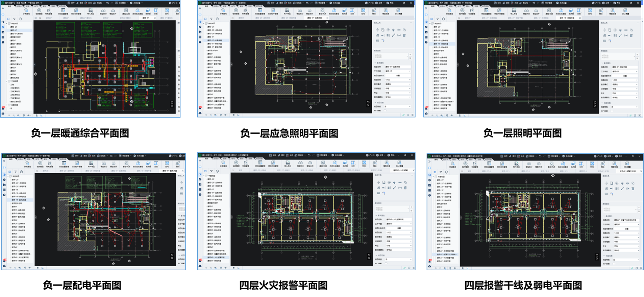
Task: Collapse the 三维视图 tree node
Action: pyautogui.click(x=7, y=81)
